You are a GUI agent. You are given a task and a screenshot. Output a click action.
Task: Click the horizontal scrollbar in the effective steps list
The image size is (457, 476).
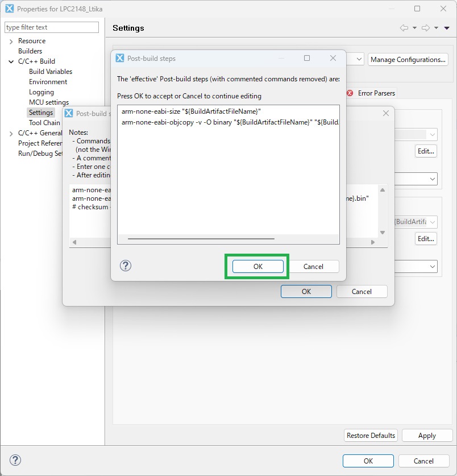coord(201,239)
